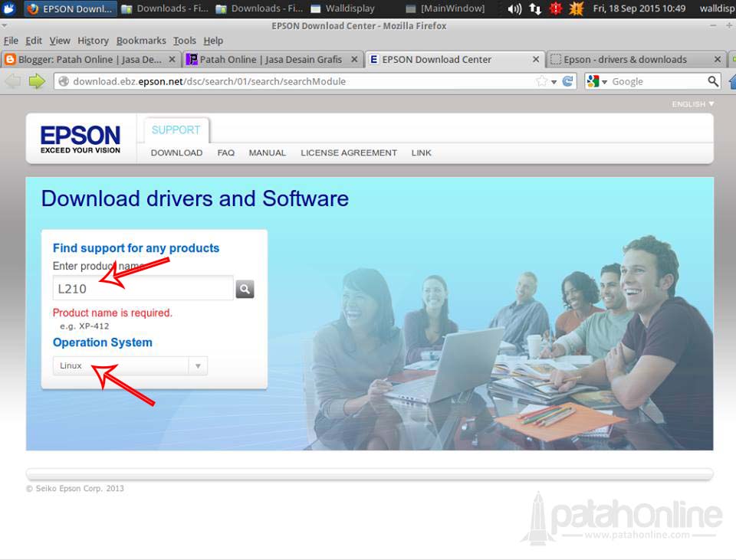Open the Operation System Linux dropdown
This screenshot has height=560, width=736.
(x=129, y=365)
